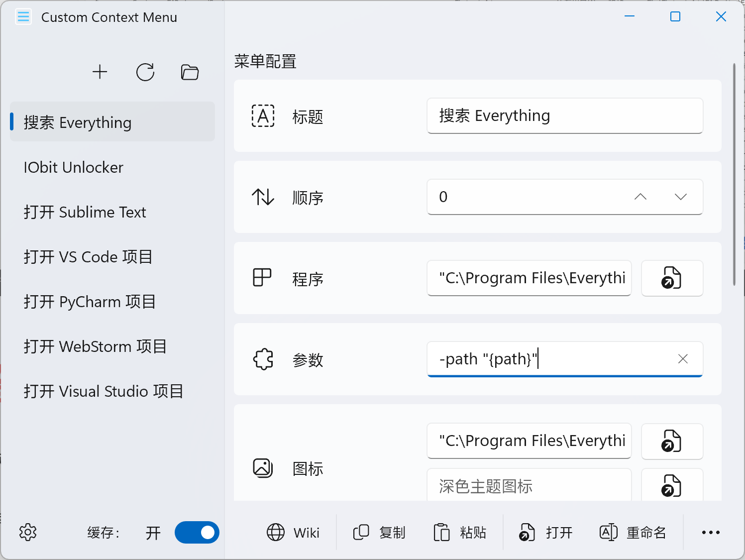Open the Wiki link
The height and width of the screenshot is (560, 745).
point(293,532)
